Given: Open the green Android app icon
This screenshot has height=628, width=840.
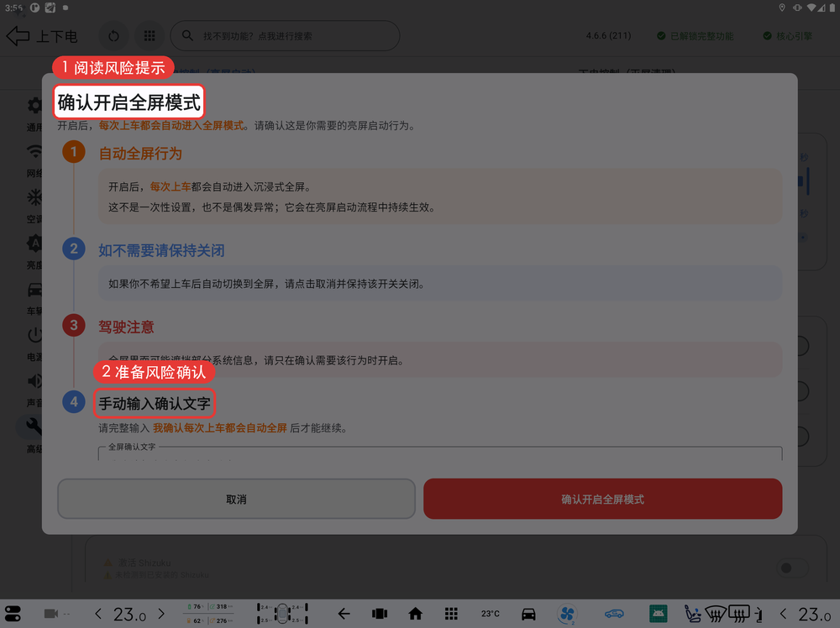Looking at the screenshot, I should point(658,614).
